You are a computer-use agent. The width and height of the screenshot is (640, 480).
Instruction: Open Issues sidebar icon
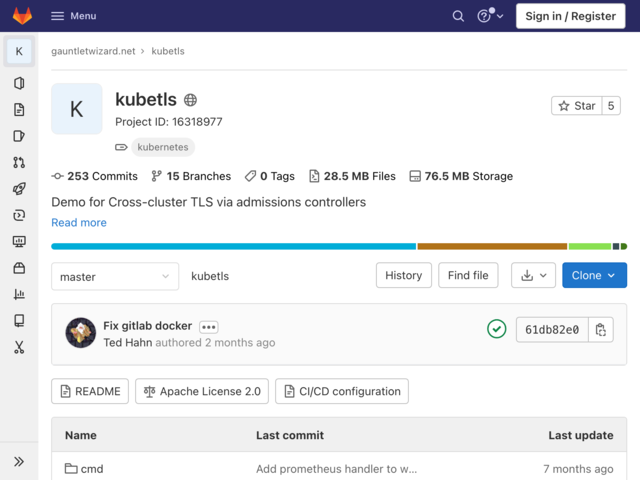pyautogui.click(x=19, y=136)
